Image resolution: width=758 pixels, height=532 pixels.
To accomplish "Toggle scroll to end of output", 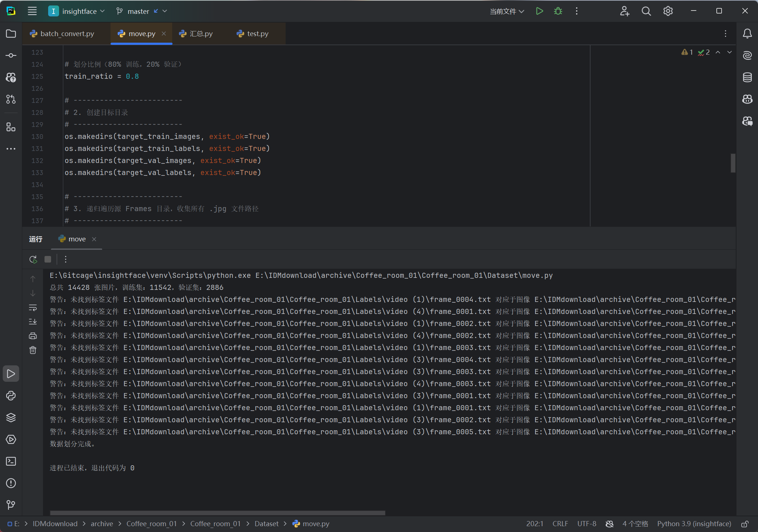I will [x=33, y=322].
